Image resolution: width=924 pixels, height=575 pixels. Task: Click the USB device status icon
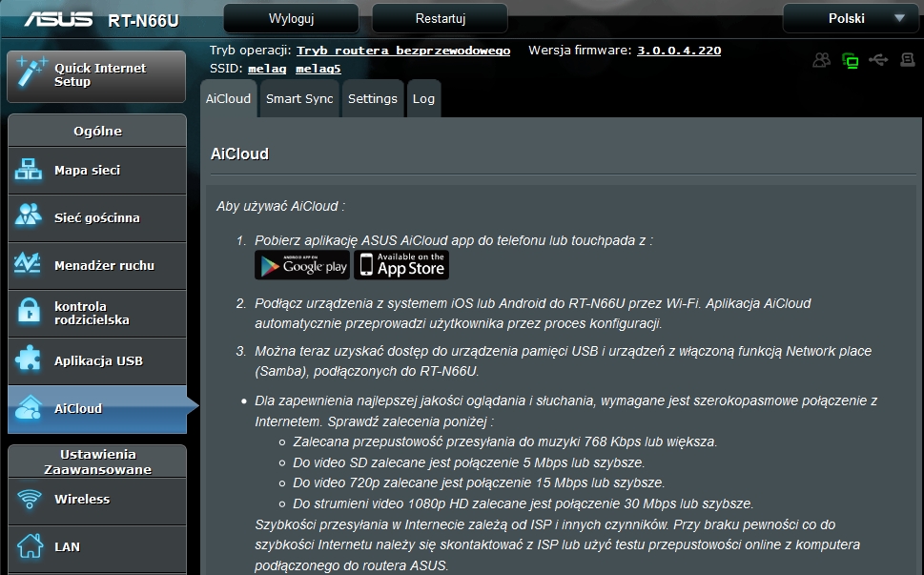point(878,59)
